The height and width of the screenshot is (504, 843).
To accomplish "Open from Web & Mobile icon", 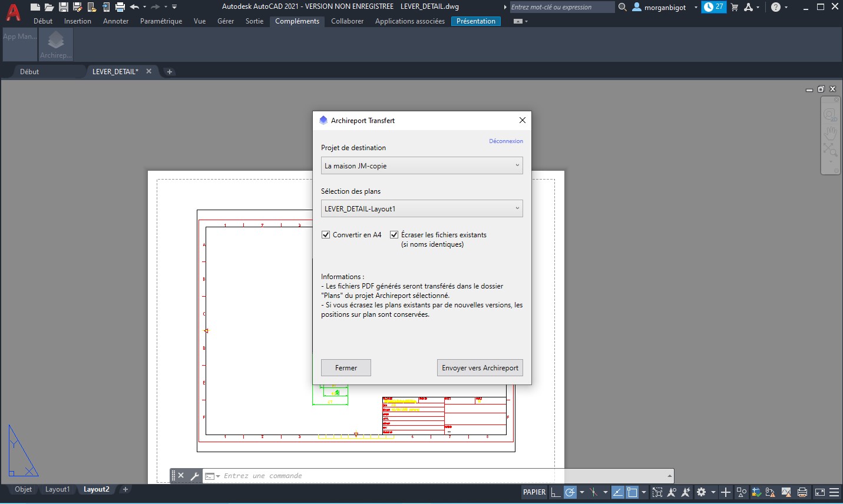I will click(x=92, y=7).
